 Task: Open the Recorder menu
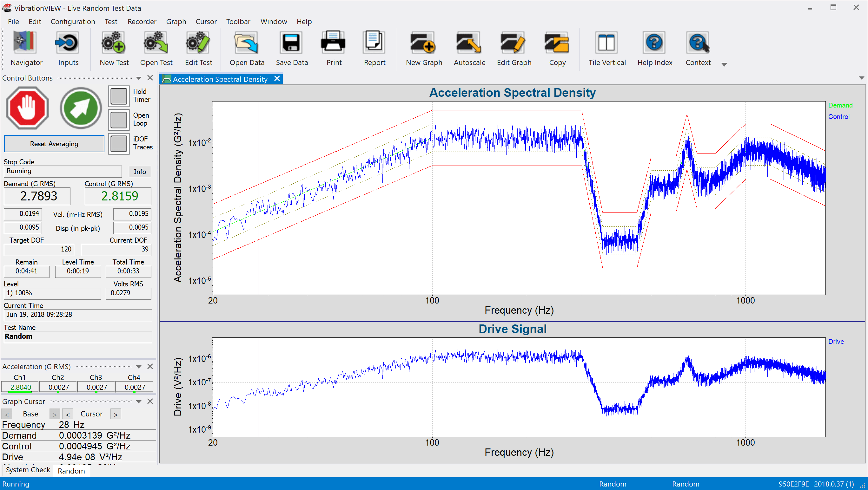(142, 21)
